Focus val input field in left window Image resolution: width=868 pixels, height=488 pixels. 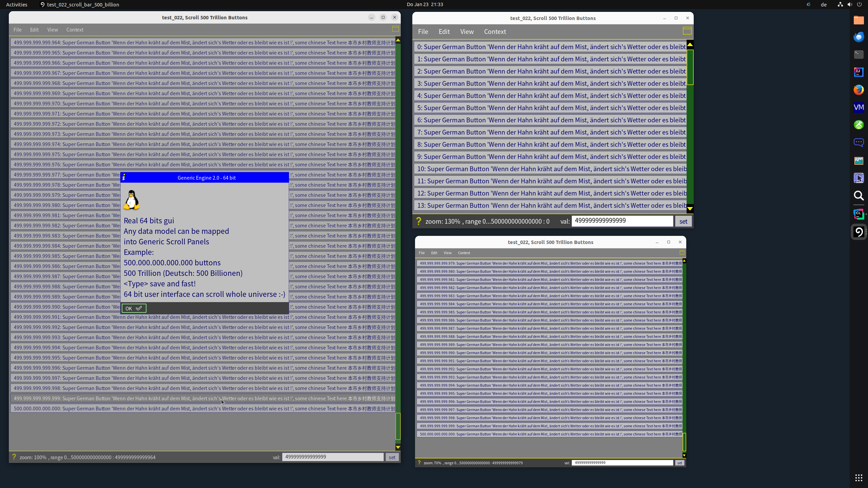pos(333,457)
